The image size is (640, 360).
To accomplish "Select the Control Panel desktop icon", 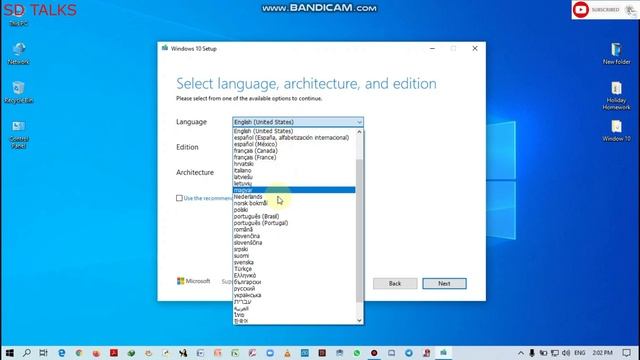I will (19, 134).
